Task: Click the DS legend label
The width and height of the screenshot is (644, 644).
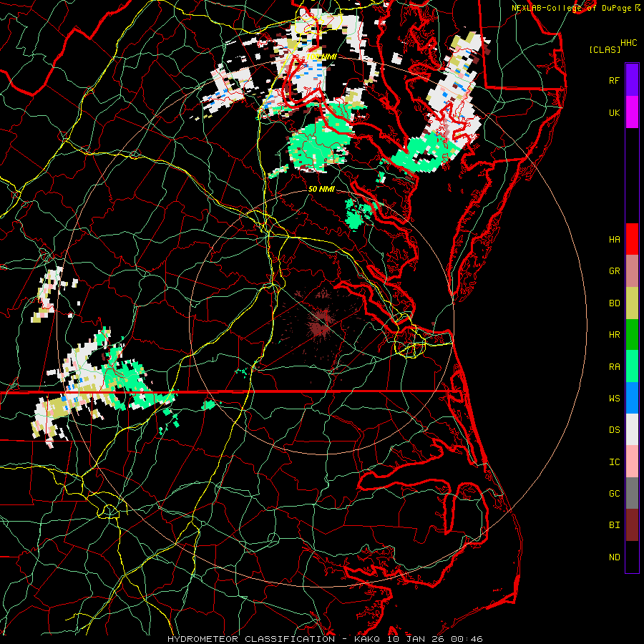Action: (x=614, y=430)
